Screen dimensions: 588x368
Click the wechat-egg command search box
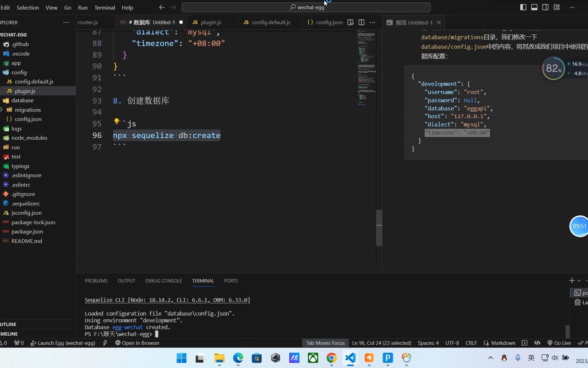coord(306,7)
